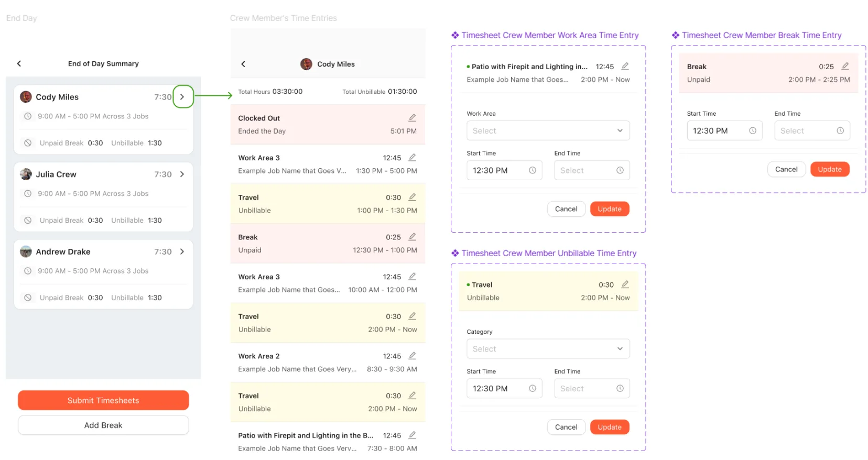Go back from Cody Miles time entries
The width and height of the screenshot is (868, 460).
(x=243, y=64)
